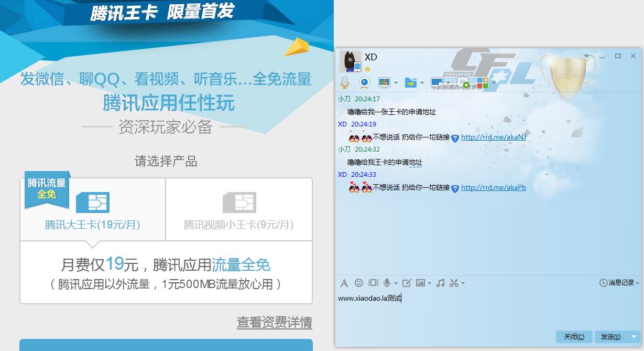Expand the presentation share dropdown arrow
Viewport: 644px width, 351px height.
click(x=395, y=83)
